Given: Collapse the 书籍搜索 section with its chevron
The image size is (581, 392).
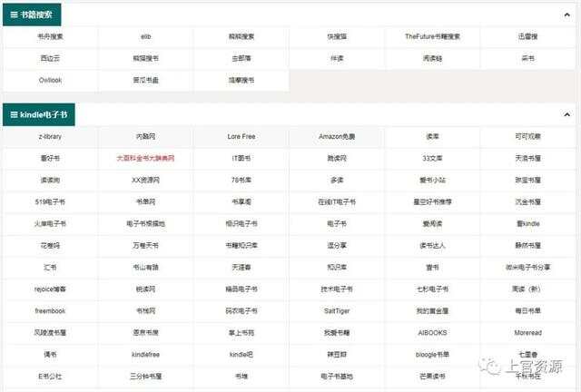Looking at the screenshot, I should click(566, 15).
